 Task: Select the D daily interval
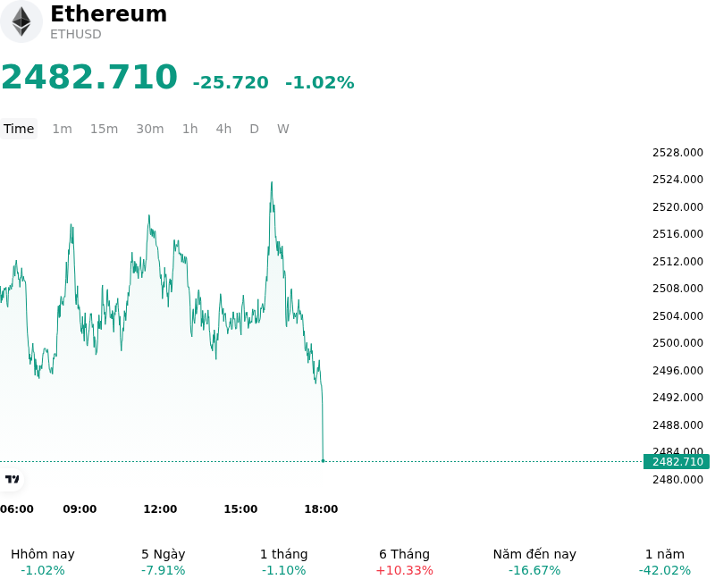click(254, 129)
